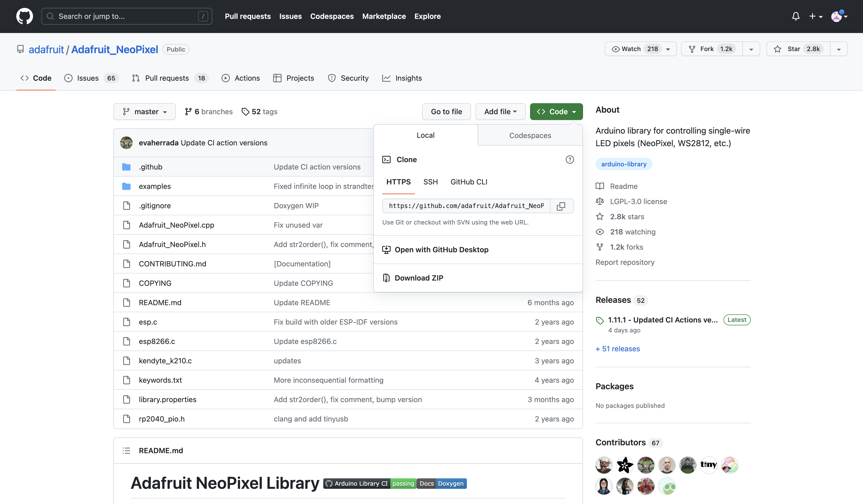This screenshot has height=504, width=863.
Task: Open the Pull requests repository tab
Action: (x=170, y=78)
